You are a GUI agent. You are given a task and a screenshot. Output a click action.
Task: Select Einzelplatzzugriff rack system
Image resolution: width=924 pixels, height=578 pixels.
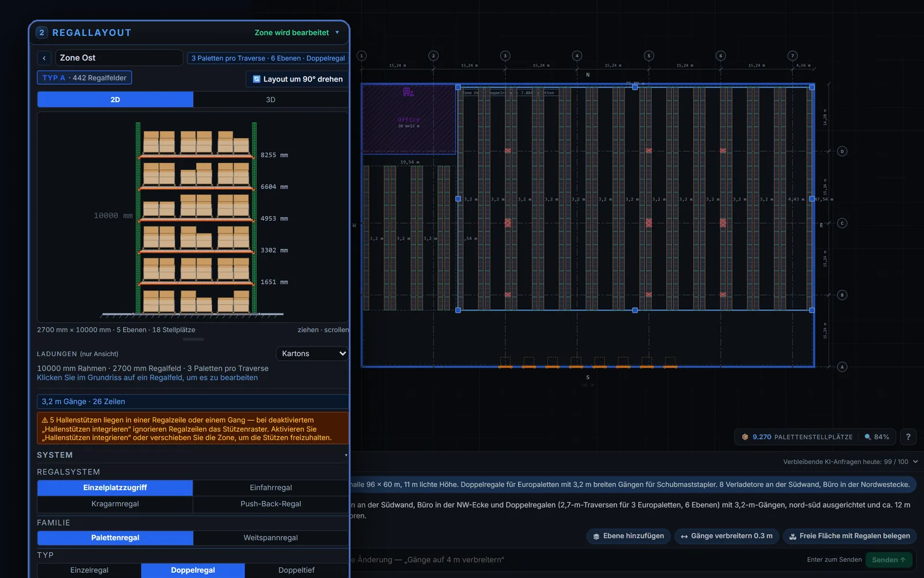pos(115,488)
